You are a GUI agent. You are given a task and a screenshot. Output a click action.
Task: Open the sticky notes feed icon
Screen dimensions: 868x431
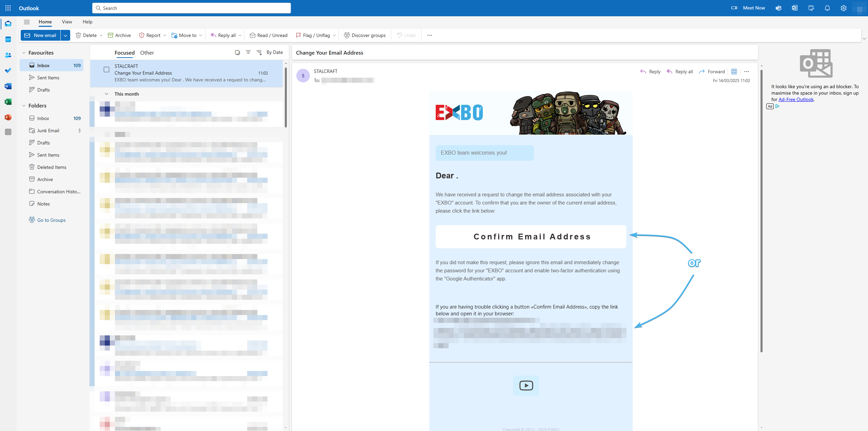tap(811, 8)
